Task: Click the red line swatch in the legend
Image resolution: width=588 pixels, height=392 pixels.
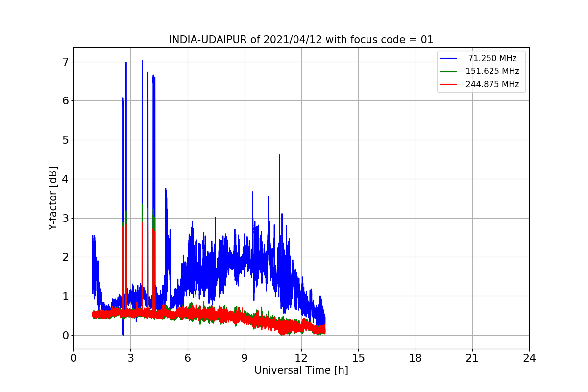Action: point(448,84)
